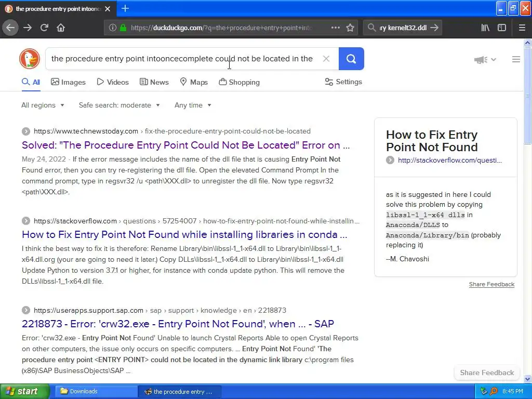Switch to Images tab
The height and width of the screenshot is (399, 532).
coord(68,82)
